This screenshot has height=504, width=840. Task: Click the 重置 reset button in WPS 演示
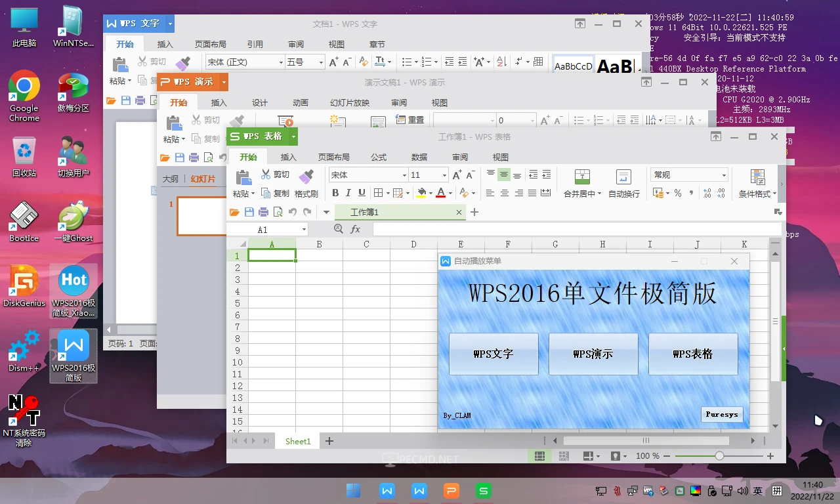pyautogui.click(x=410, y=120)
